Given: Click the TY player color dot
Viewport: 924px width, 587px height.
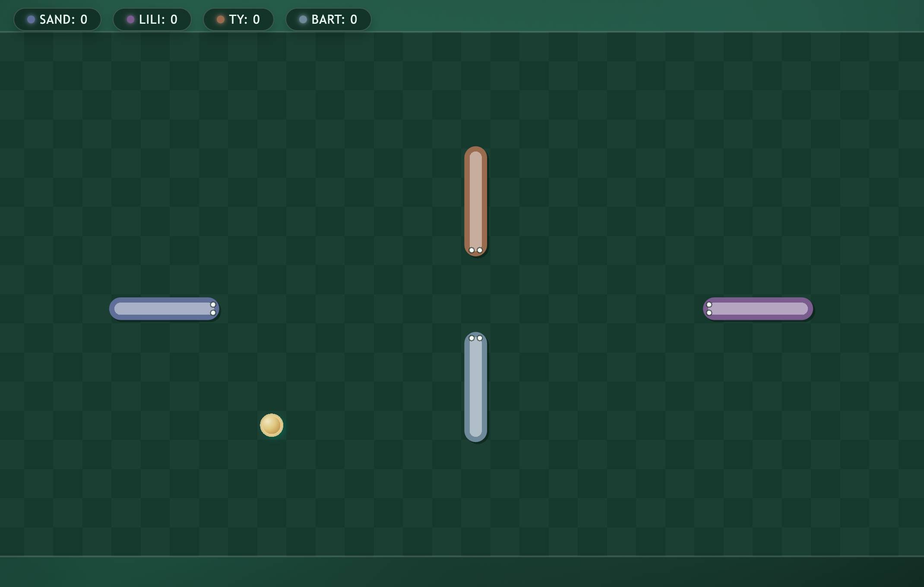Looking at the screenshot, I should coord(220,19).
